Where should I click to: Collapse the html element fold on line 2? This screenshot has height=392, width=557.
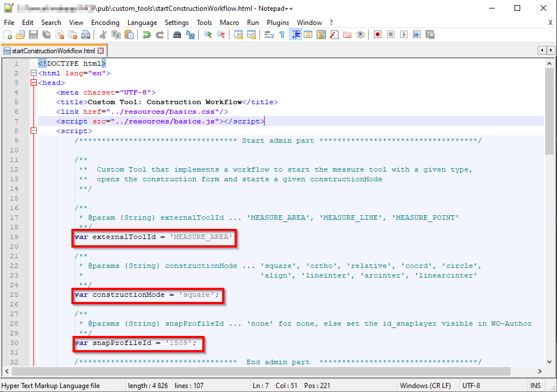pos(33,73)
